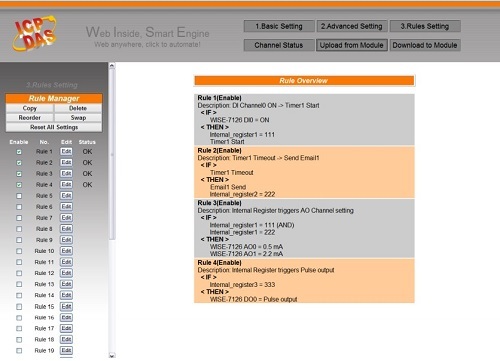500x361 pixels.
Task: Click the Upload from Module button
Action: coord(352,45)
